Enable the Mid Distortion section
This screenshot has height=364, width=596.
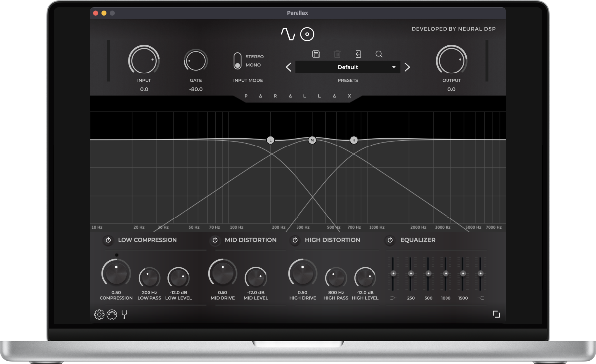pyautogui.click(x=214, y=240)
